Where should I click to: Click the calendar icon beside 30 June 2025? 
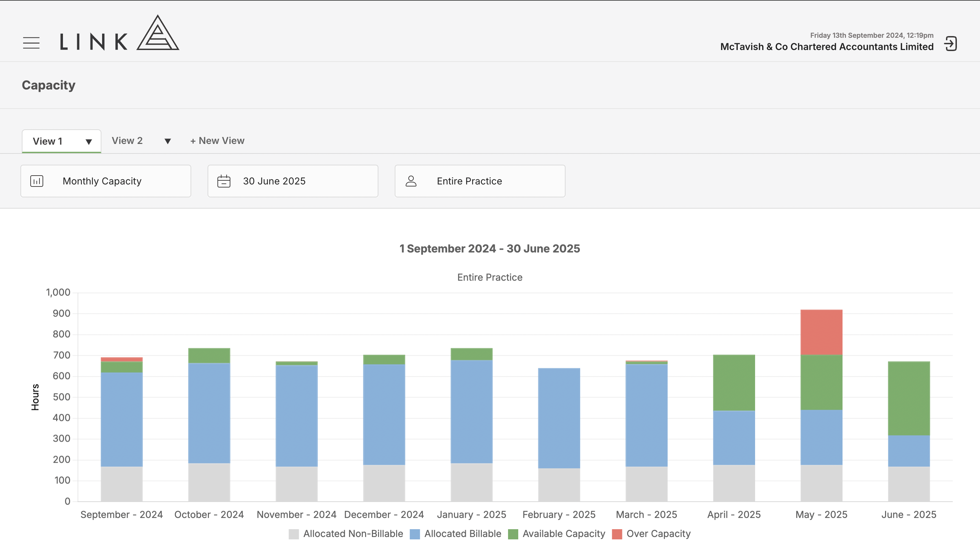click(224, 181)
